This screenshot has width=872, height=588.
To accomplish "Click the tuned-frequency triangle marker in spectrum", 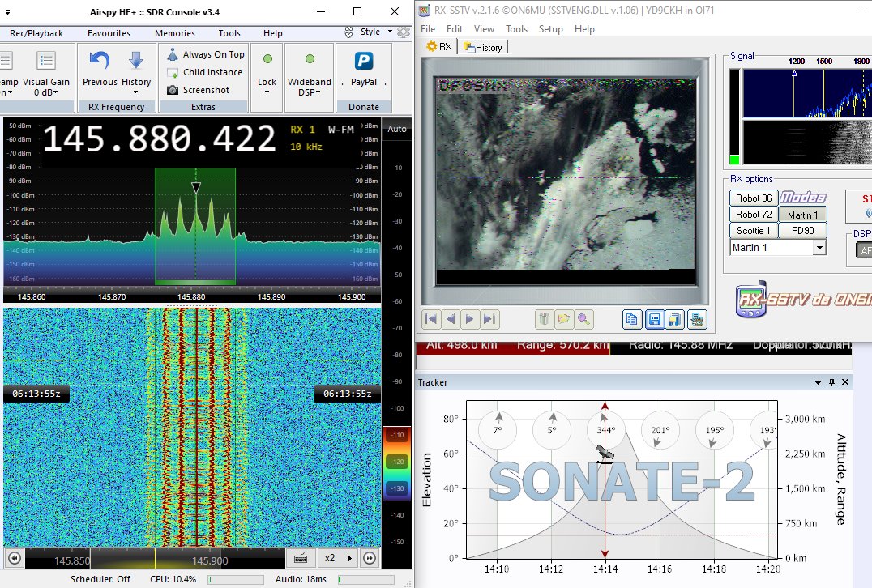I will (x=196, y=188).
